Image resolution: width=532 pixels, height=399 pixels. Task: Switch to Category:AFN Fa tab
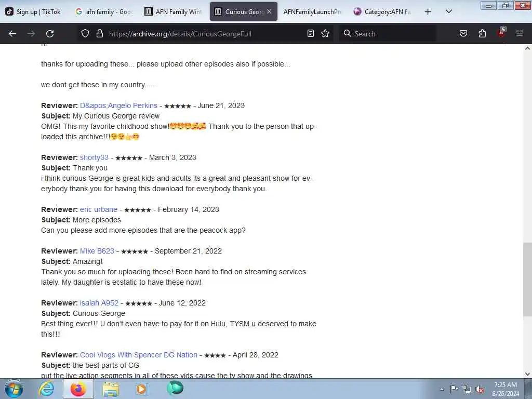[382, 12]
